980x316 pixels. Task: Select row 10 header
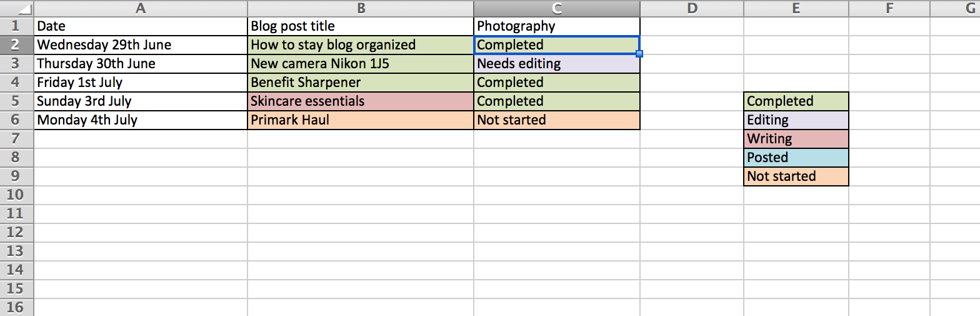pyautogui.click(x=17, y=195)
